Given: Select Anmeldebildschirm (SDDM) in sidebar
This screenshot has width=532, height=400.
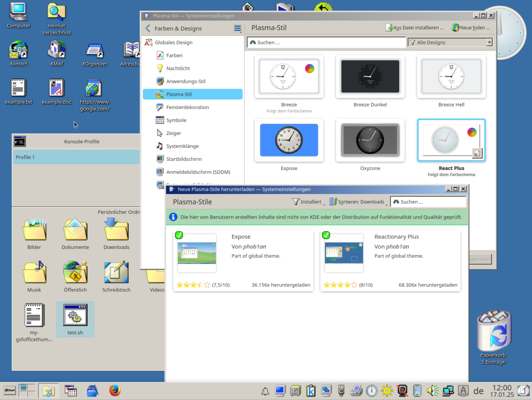Looking at the screenshot, I should [193, 172].
